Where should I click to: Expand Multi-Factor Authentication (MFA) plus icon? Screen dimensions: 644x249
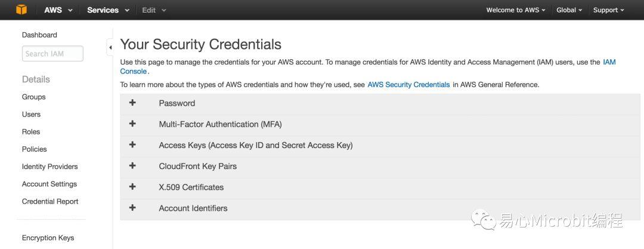132,124
